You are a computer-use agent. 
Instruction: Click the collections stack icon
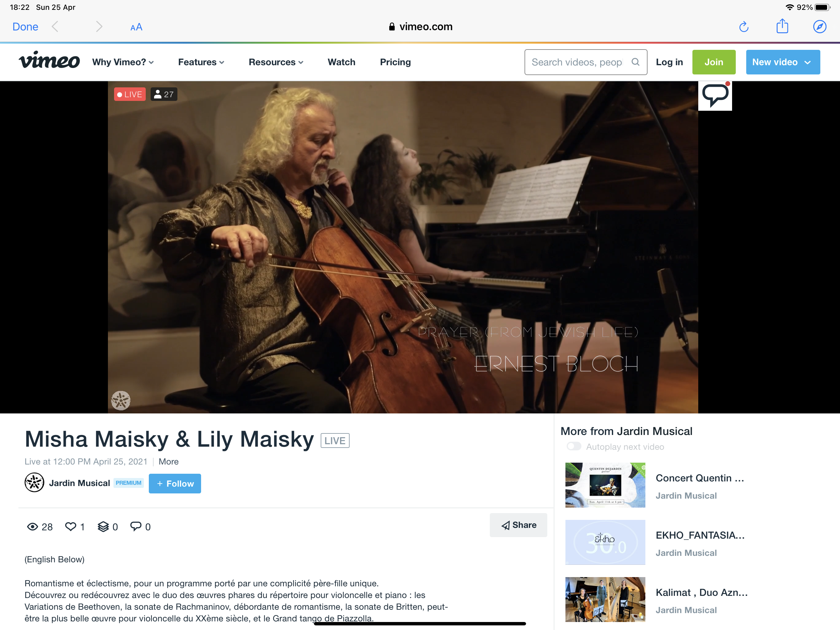[x=103, y=526]
